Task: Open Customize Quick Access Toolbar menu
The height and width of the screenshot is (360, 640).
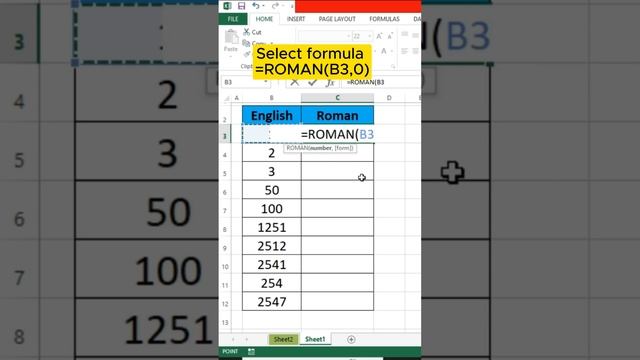Action: (292, 6)
